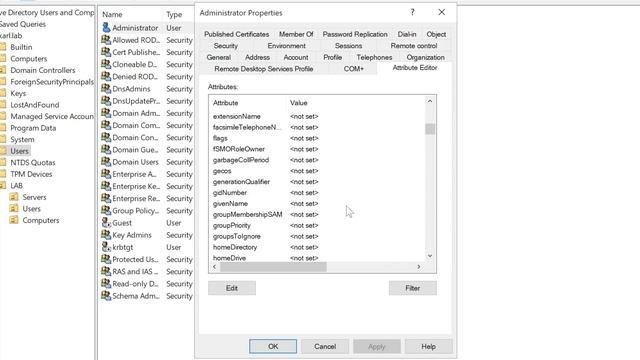
Task: Select the Domain Controllers tree node
Action: [42, 70]
